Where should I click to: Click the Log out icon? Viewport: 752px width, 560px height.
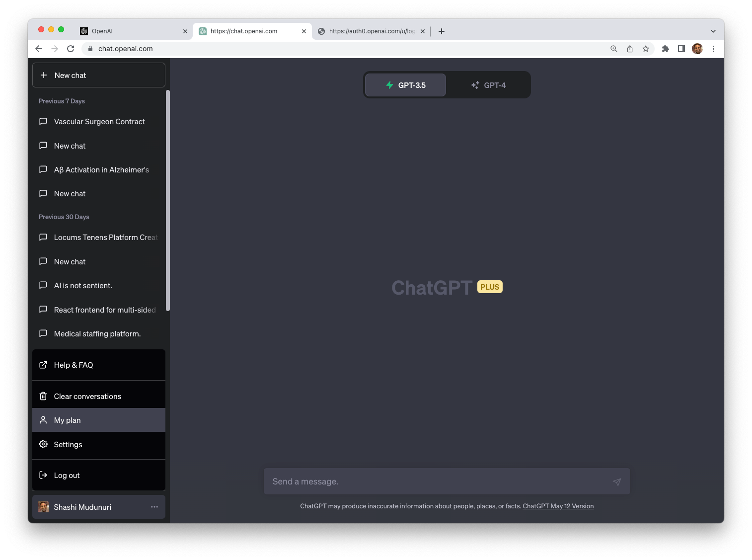coord(43,475)
